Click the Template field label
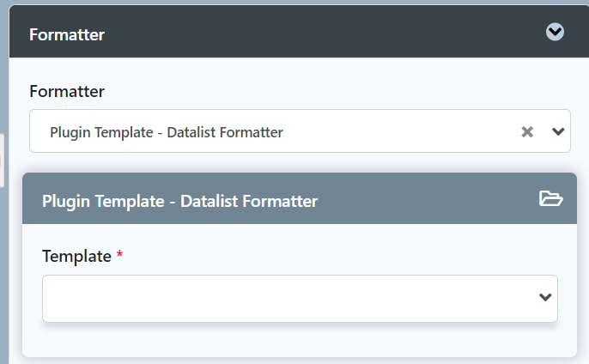The width and height of the screenshot is (589, 364). coord(76,256)
